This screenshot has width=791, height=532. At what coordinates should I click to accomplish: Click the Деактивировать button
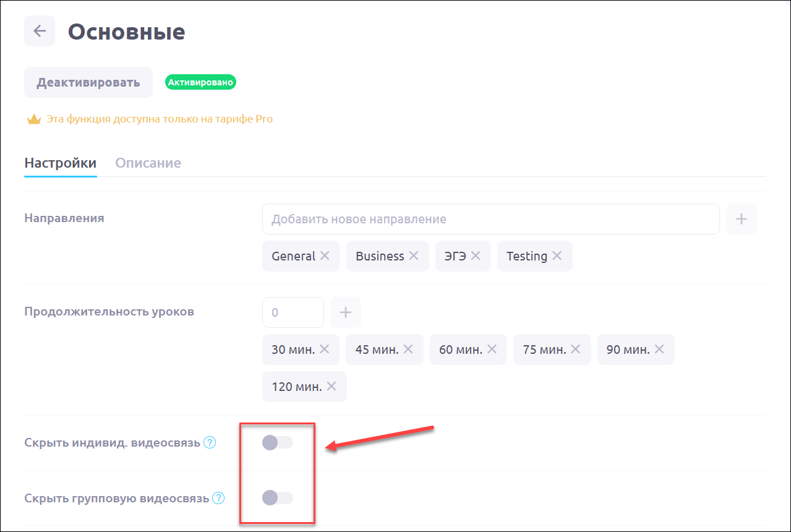88,82
